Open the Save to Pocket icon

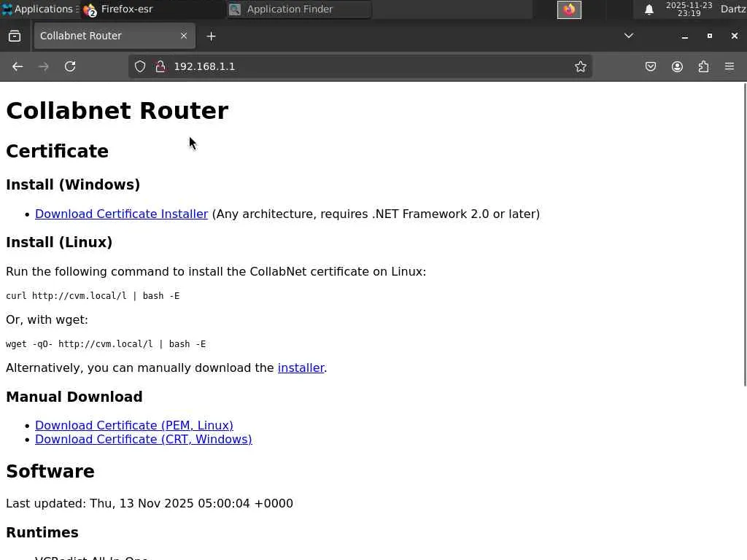pos(650,66)
